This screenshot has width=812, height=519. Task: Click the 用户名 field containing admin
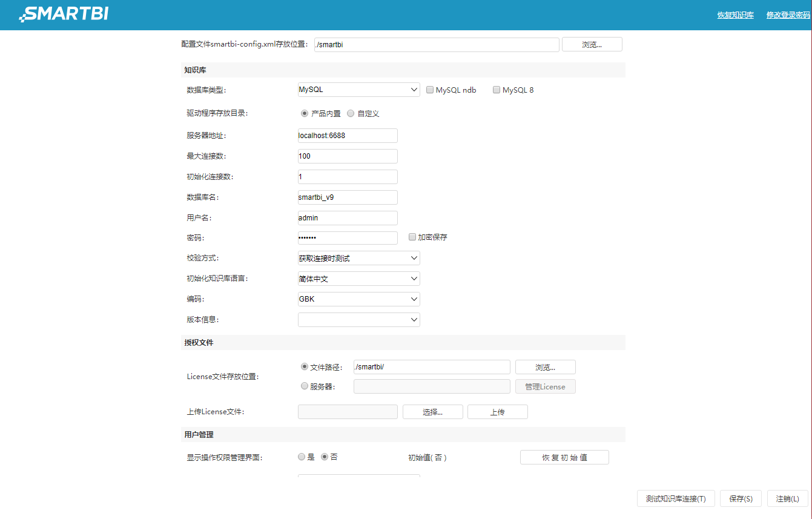348,218
